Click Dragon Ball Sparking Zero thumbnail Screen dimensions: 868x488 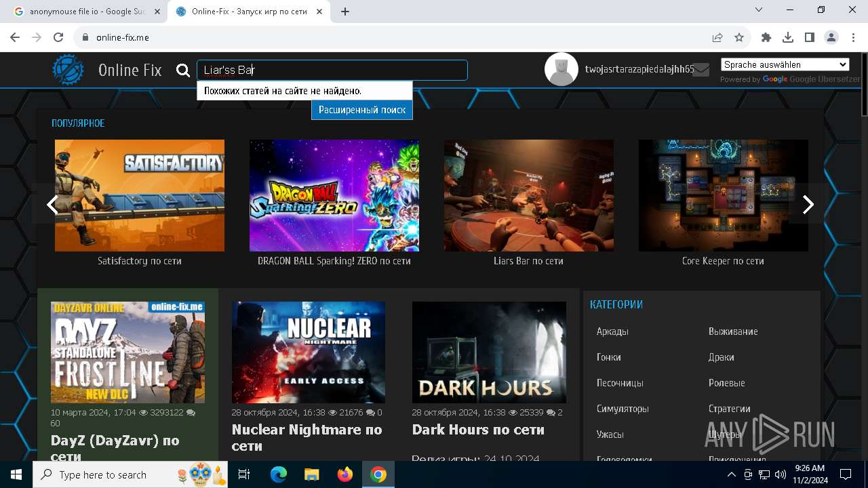click(334, 195)
